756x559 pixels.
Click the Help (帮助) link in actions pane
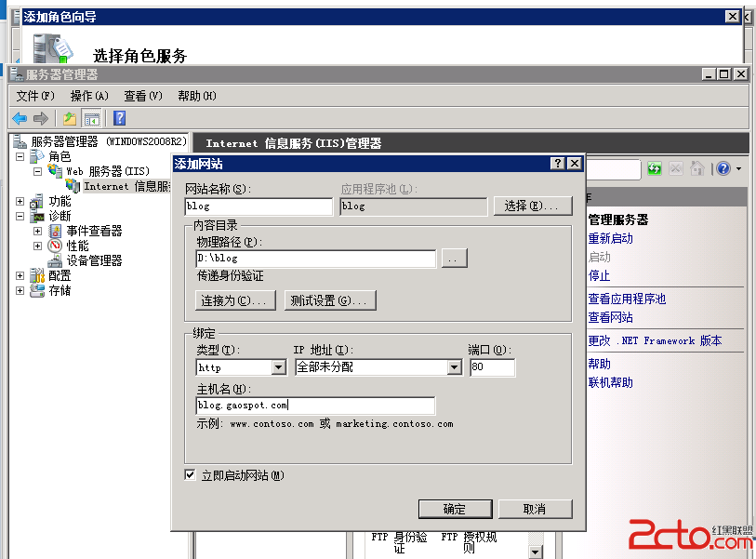(599, 364)
